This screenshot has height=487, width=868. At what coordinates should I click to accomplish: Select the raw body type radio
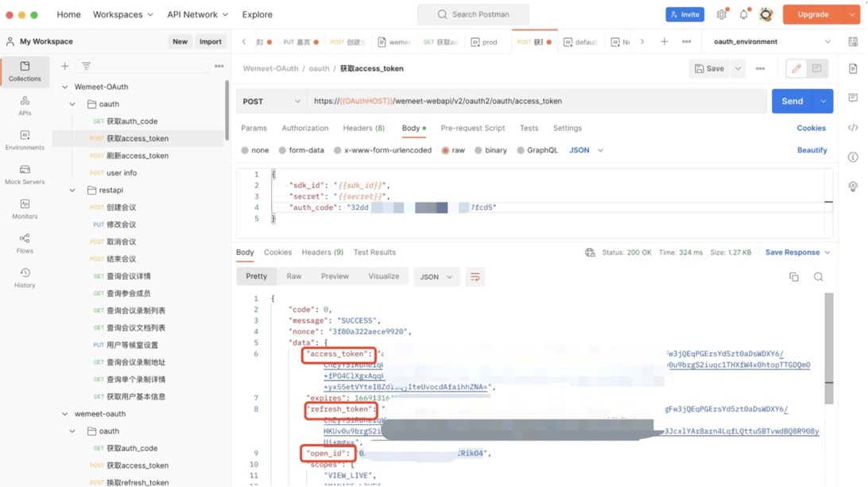(x=445, y=150)
